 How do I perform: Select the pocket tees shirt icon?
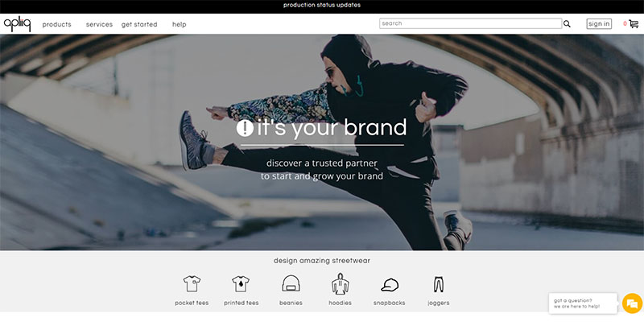pyautogui.click(x=192, y=284)
